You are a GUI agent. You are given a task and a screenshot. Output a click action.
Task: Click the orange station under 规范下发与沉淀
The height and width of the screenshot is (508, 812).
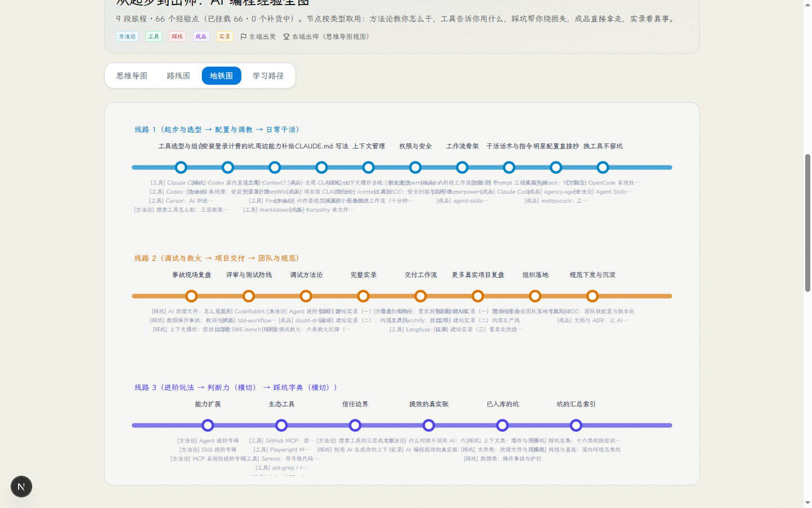[592, 296]
